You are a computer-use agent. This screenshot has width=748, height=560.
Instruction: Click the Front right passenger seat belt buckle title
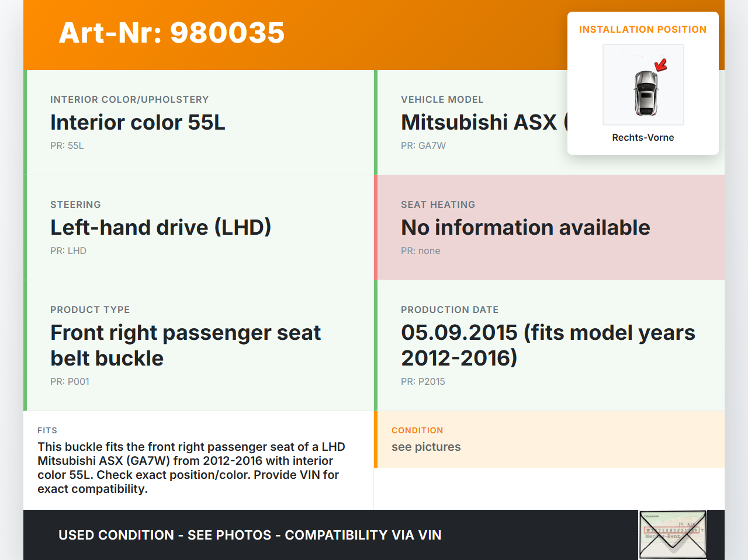click(x=185, y=345)
